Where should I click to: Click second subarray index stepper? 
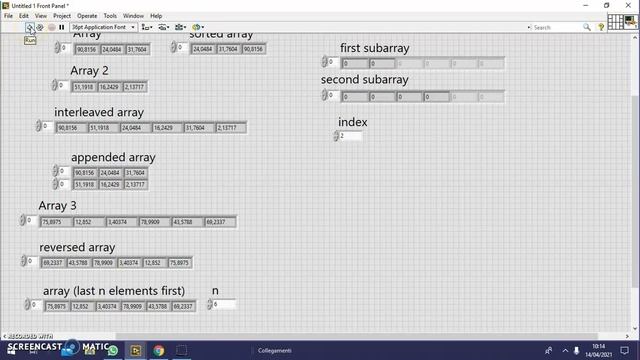coord(324,95)
